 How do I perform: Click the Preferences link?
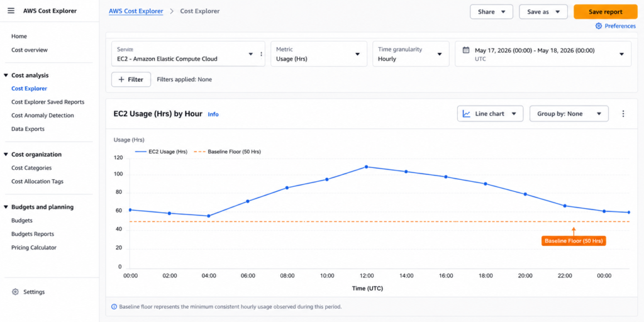[620, 26]
